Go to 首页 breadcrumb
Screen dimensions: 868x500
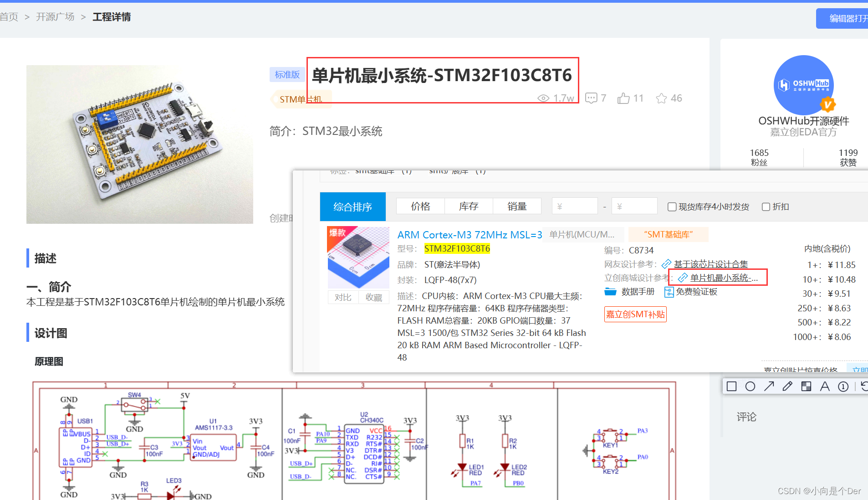tap(9, 17)
